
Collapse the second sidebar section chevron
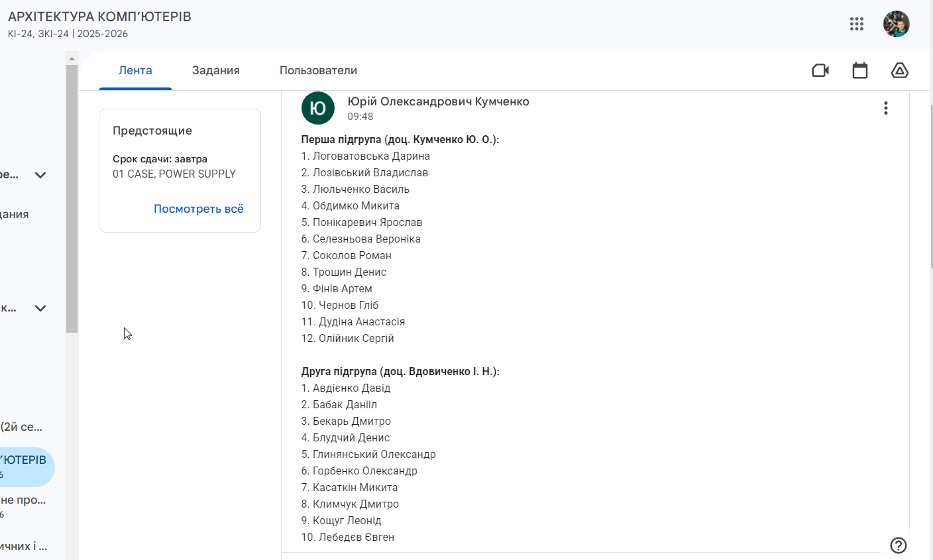click(x=40, y=308)
